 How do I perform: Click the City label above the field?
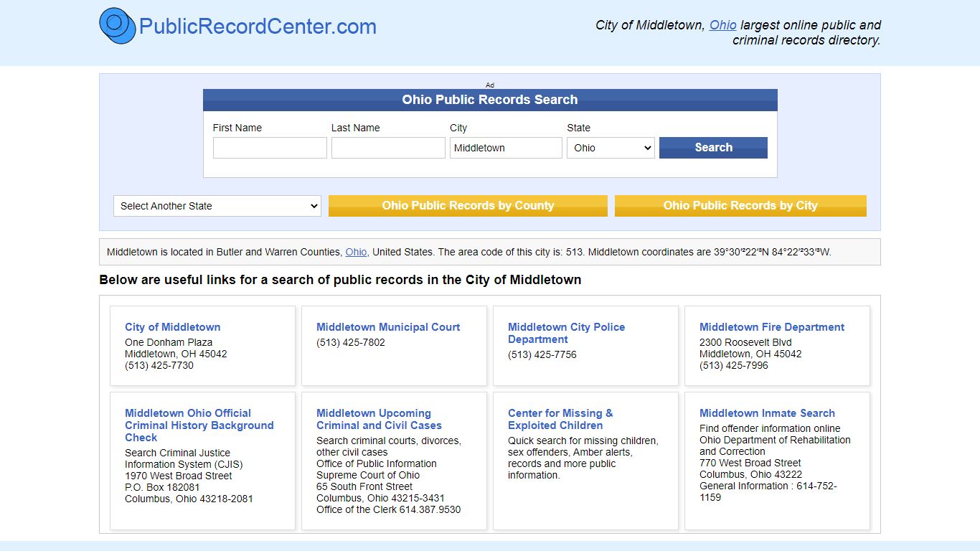click(458, 128)
